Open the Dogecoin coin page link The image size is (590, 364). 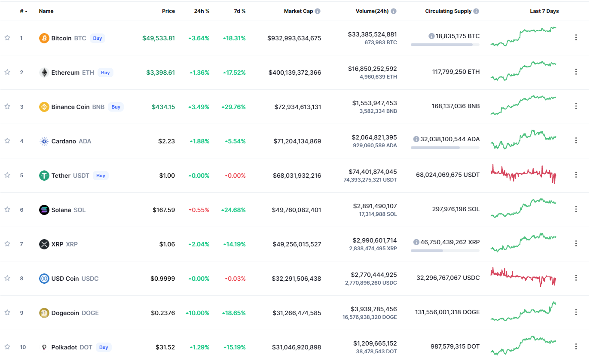75,313
